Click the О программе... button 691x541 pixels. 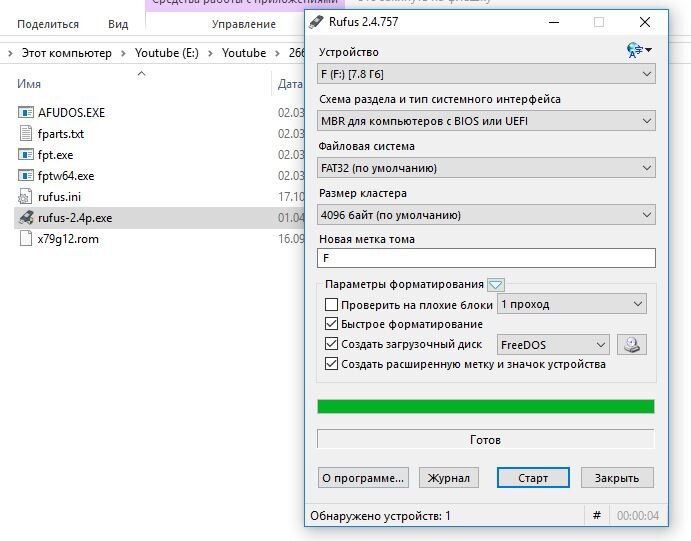pos(363,478)
